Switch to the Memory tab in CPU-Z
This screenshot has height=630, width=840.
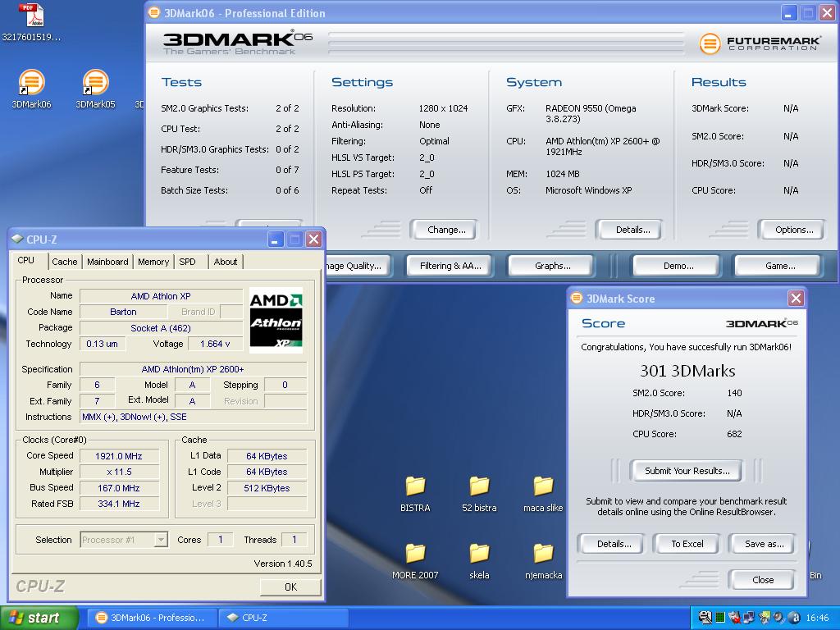pyautogui.click(x=153, y=262)
